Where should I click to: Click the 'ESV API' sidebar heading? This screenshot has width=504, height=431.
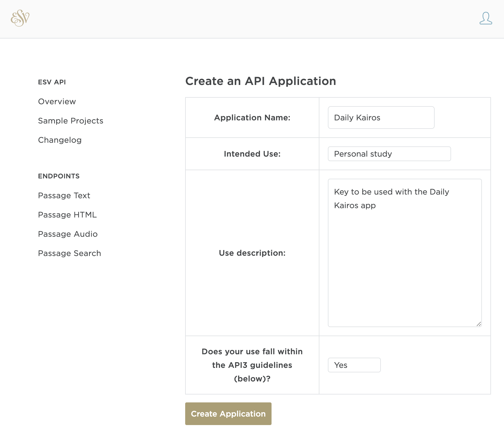(52, 82)
